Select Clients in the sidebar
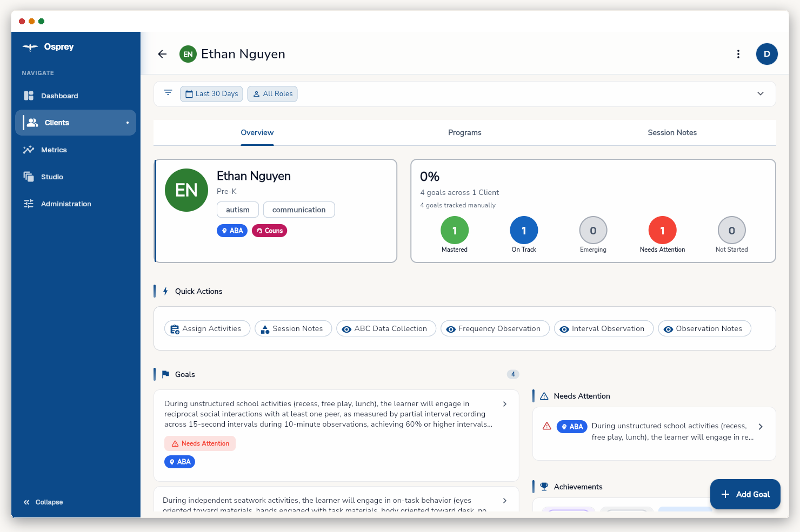The width and height of the screenshot is (800, 532). (76, 123)
